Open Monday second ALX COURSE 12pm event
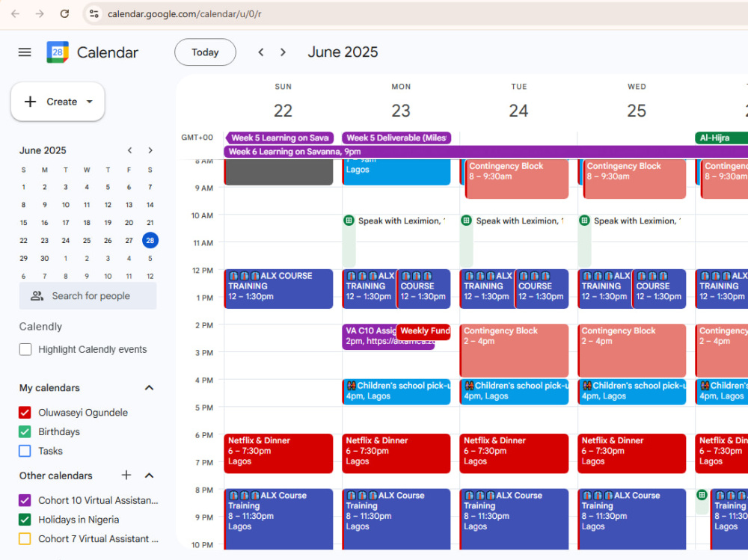This screenshot has width=748, height=560. (423, 289)
